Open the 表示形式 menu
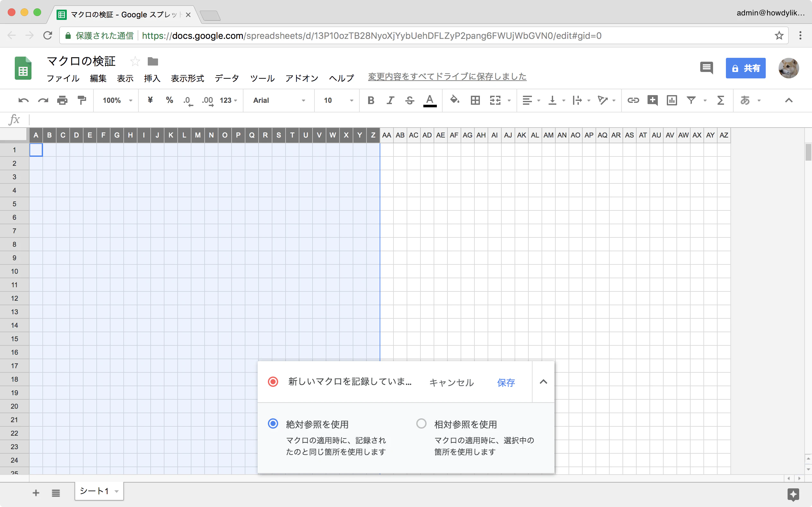 coord(188,78)
